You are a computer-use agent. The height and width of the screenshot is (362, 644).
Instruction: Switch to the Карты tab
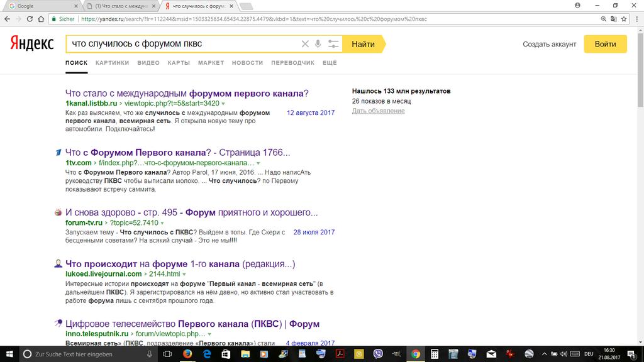click(179, 63)
